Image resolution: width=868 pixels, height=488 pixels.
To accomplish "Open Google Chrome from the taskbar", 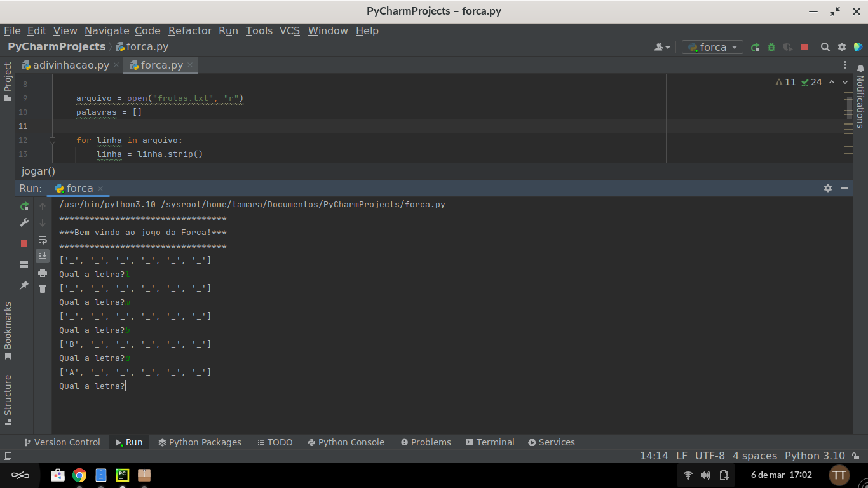I will click(x=79, y=475).
